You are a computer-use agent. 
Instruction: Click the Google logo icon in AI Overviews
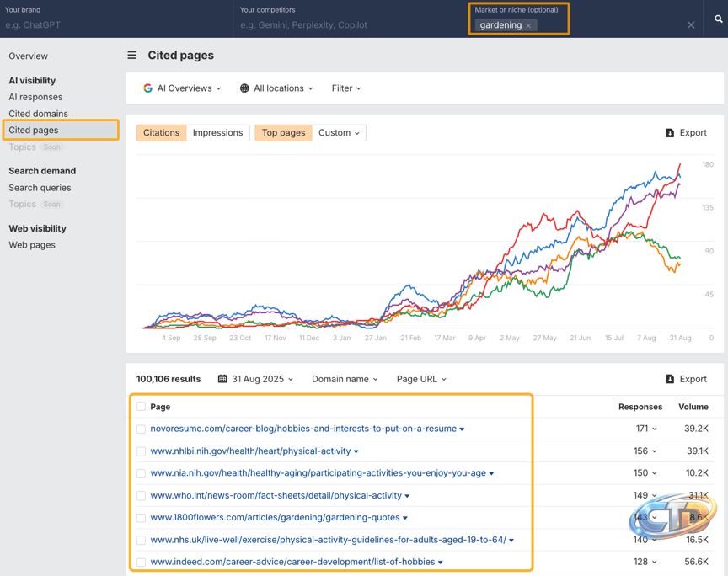pos(147,88)
